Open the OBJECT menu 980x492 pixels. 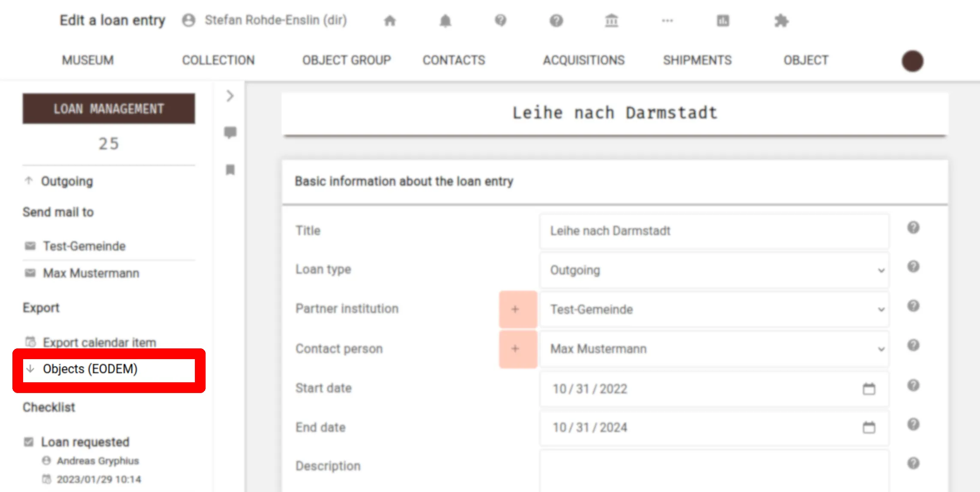tap(806, 60)
